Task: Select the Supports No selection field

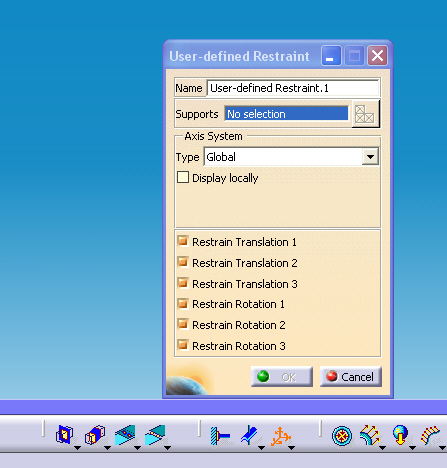Action: (287, 114)
